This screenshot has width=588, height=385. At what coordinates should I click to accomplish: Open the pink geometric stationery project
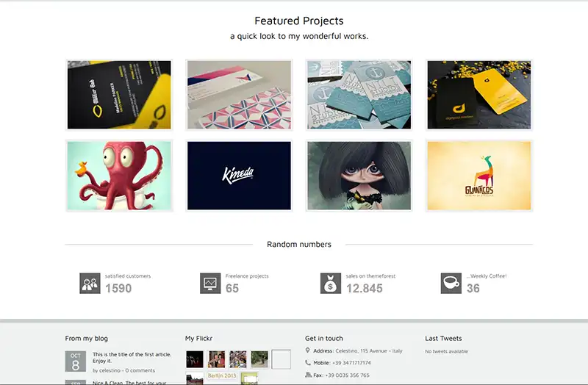click(x=240, y=95)
